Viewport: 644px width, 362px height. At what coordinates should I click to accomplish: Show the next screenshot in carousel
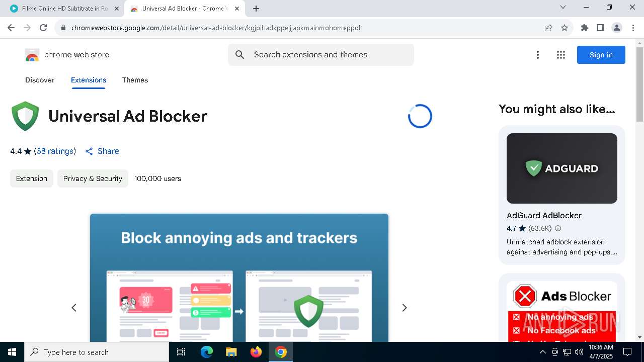coord(404,308)
